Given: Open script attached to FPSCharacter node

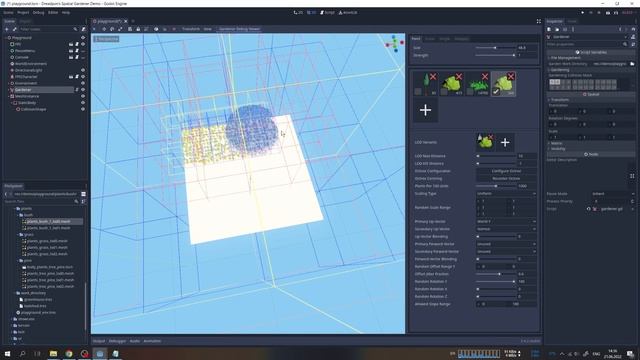Looking at the screenshot, I should [x=77, y=77].
